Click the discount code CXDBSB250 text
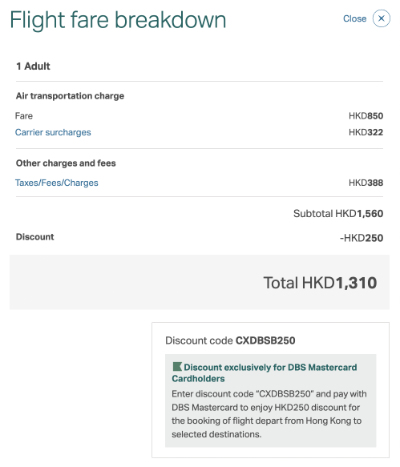This screenshot has height=467, width=400. (230, 341)
